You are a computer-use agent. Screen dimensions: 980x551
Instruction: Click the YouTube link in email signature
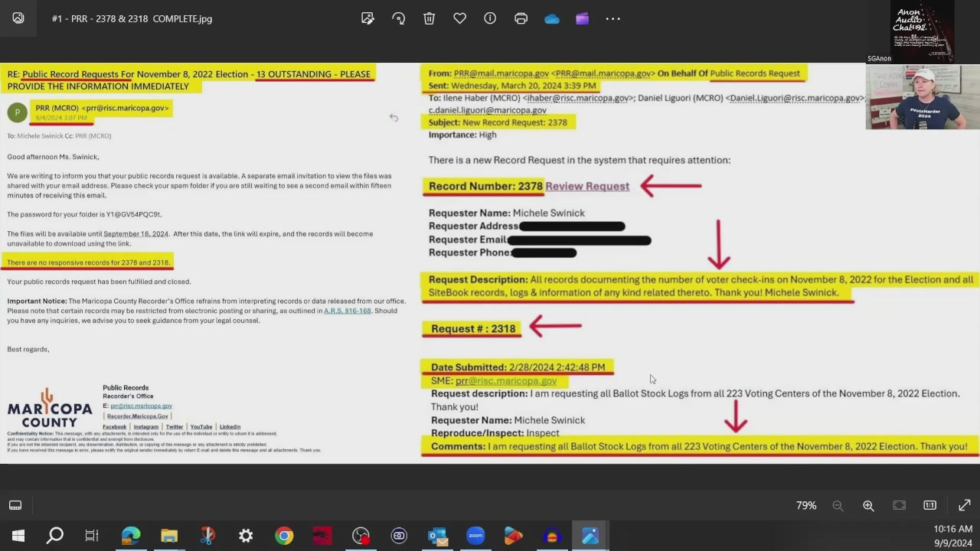[201, 427]
